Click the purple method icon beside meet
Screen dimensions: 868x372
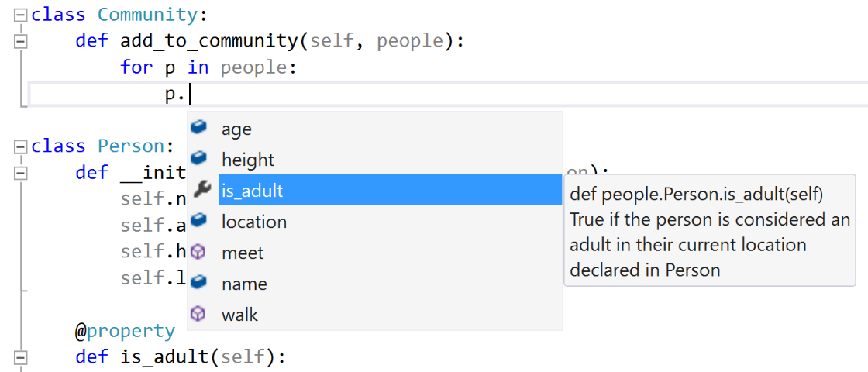pyautogui.click(x=199, y=252)
